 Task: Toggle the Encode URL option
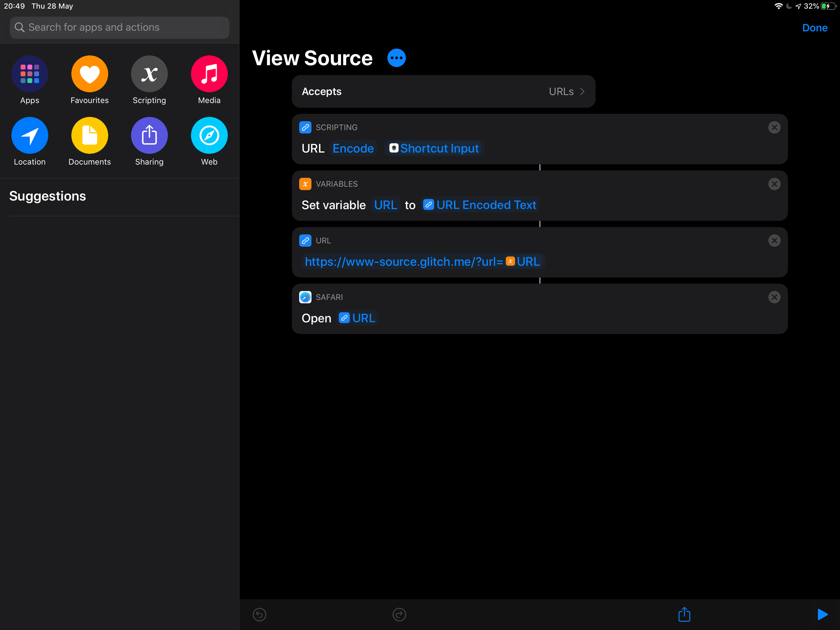[x=353, y=148]
